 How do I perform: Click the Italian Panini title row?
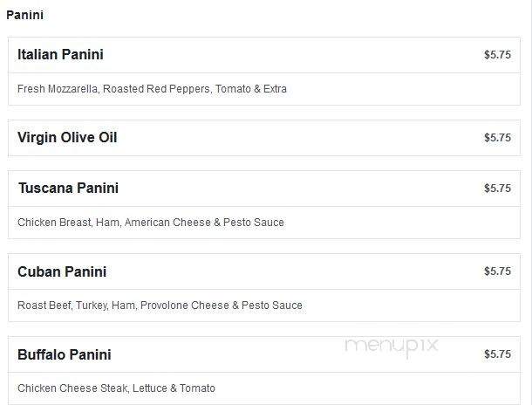coord(264,55)
